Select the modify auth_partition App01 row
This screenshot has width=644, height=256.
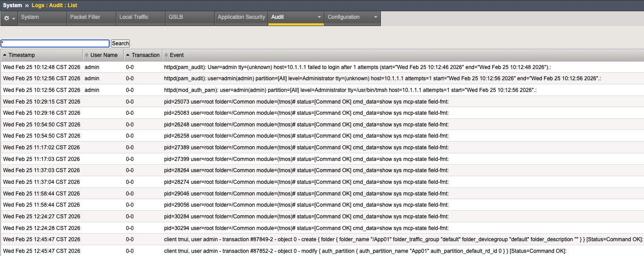coord(322,251)
